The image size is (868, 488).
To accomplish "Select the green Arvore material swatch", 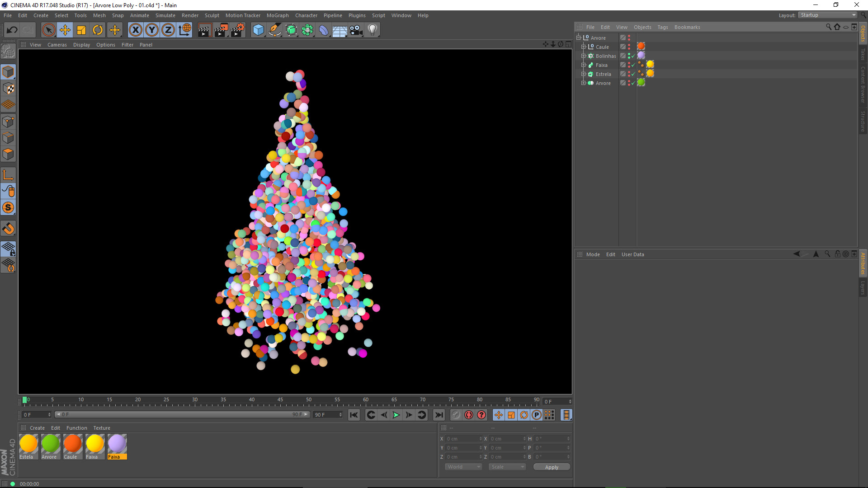I will (50, 444).
